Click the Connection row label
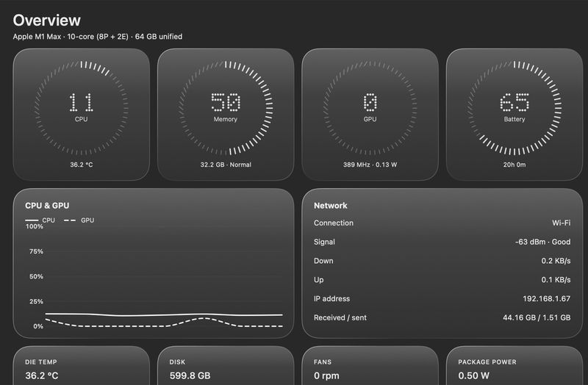 click(334, 223)
